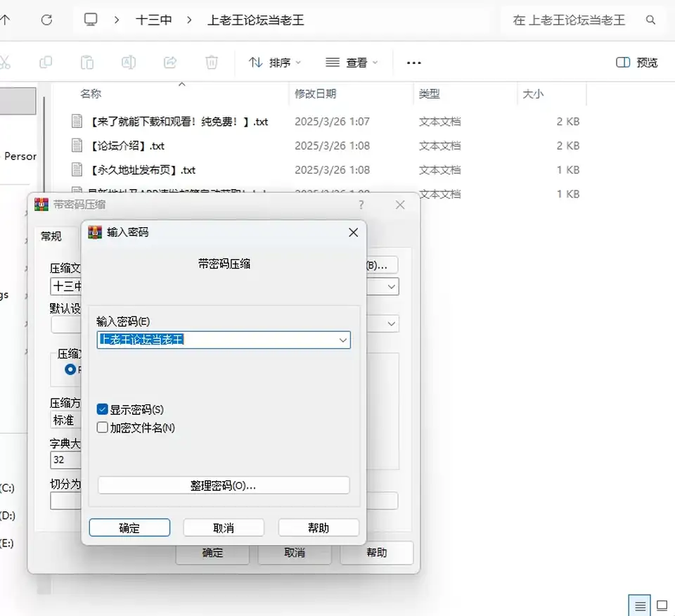Click 确定 in the password dialog
675x616 pixels.
pyautogui.click(x=129, y=528)
